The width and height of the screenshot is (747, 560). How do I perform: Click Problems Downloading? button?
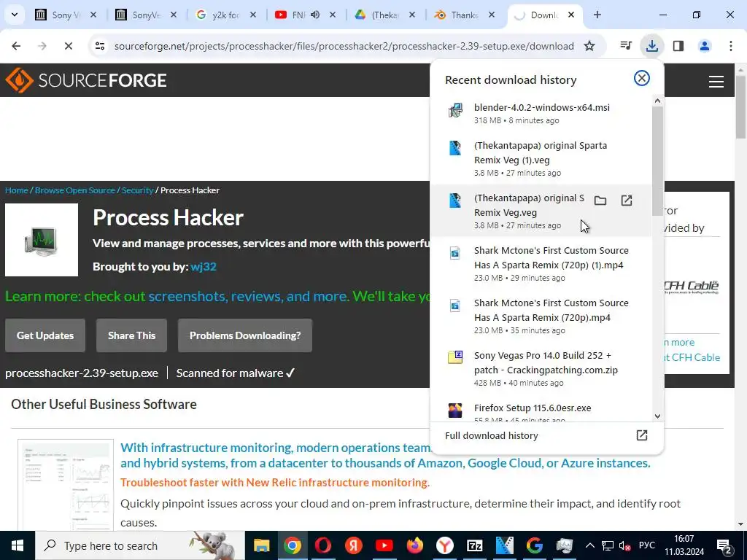tap(245, 335)
